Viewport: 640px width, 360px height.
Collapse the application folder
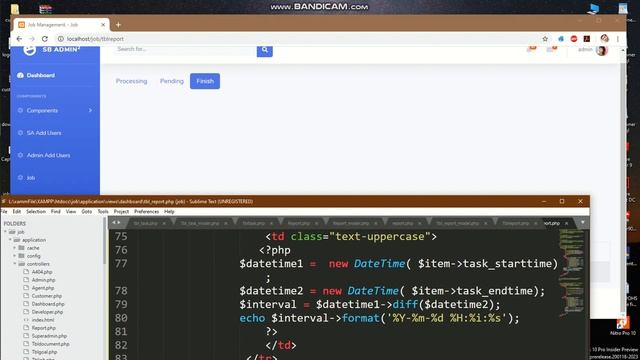click(10, 240)
